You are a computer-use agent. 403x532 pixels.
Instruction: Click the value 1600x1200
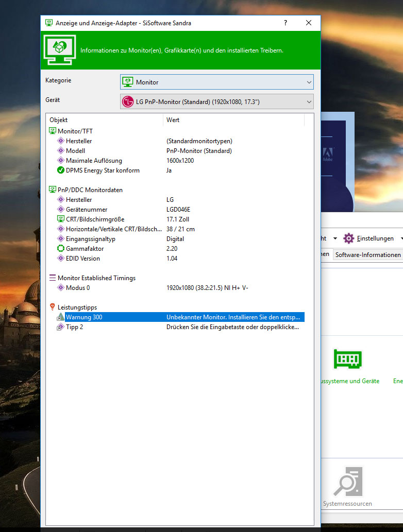(180, 161)
